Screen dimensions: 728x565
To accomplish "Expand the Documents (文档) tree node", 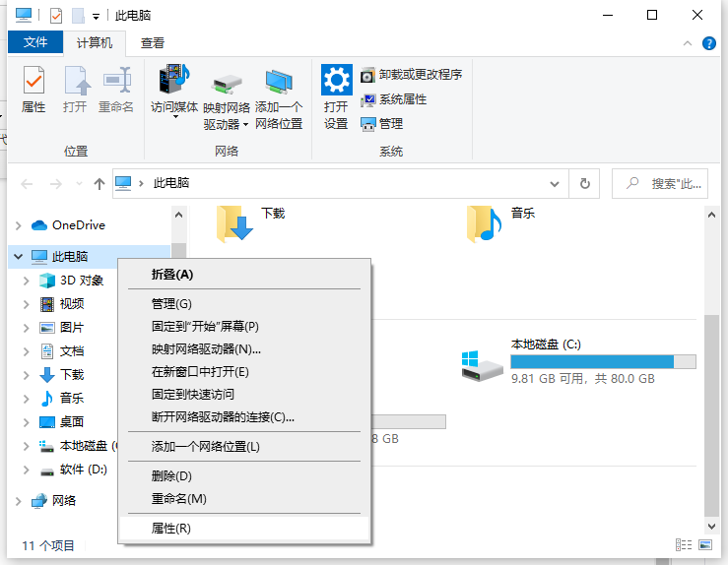I will (26, 351).
